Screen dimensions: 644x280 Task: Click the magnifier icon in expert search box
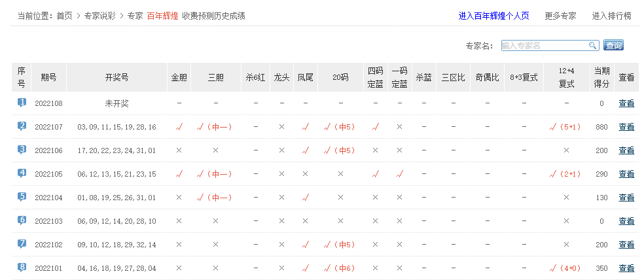coord(592,45)
